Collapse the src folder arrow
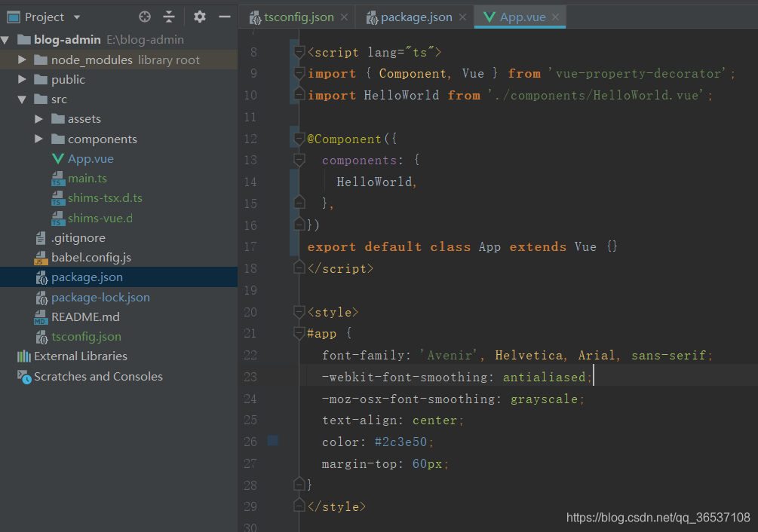Image resolution: width=758 pixels, height=532 pixels. pyautogui.click(x=22, y=99)
